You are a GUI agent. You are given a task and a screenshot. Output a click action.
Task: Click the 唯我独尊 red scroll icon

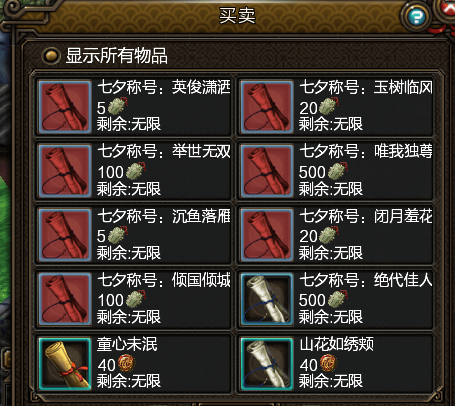click(267, 171)
